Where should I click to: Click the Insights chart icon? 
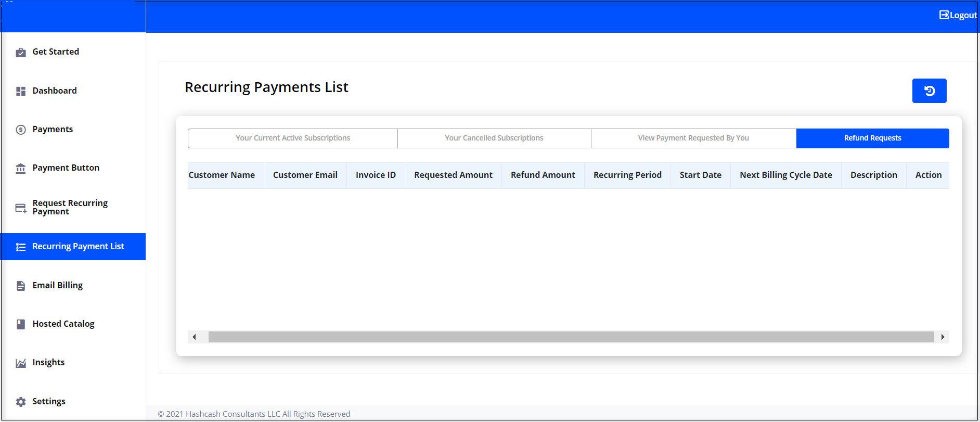(x=21, y=363)
